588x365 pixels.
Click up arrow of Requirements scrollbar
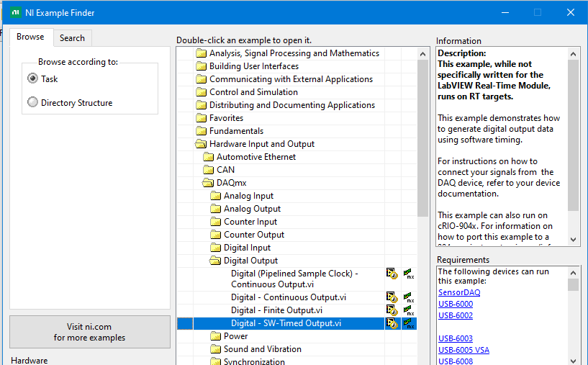573,273
